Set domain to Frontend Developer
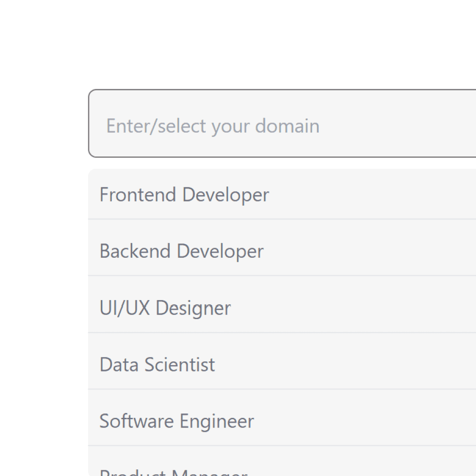 [x=282, y=194]
